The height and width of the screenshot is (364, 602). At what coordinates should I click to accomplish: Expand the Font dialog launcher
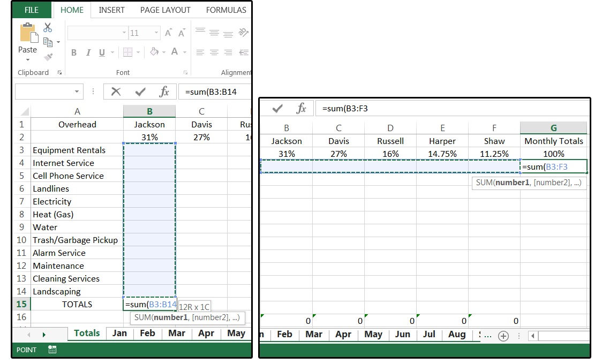185,72
